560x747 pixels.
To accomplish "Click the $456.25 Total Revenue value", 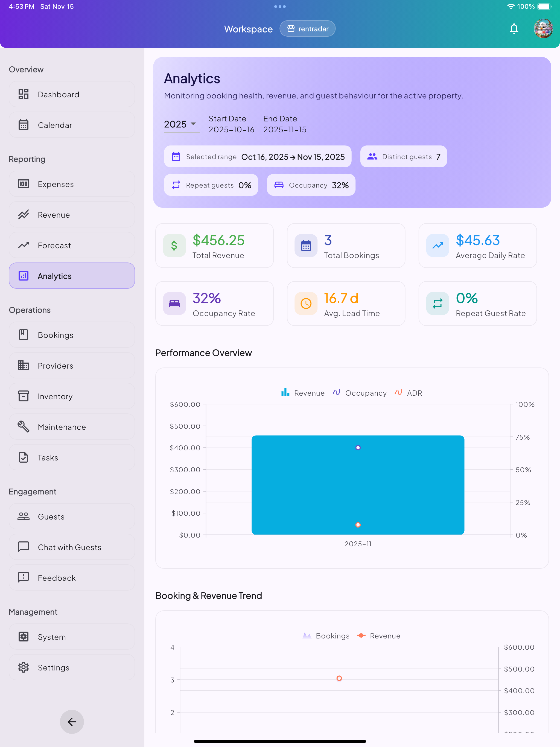I will 218,240.
